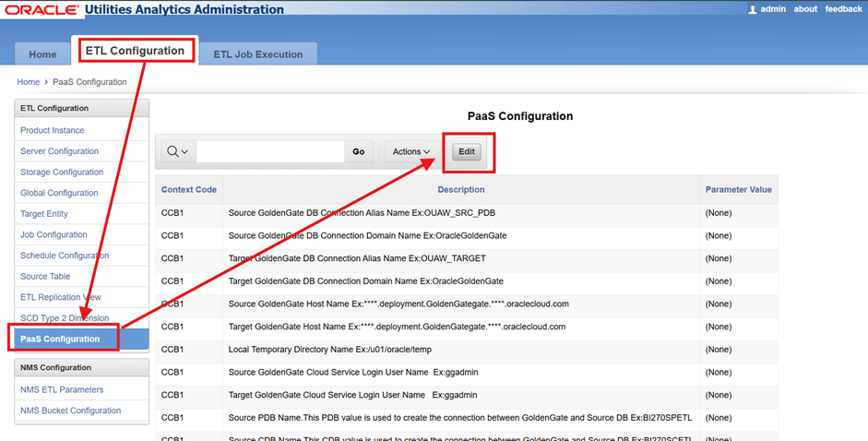Sort by Context Code column header
Screen dimensions: 868x441
coord(189,189)
